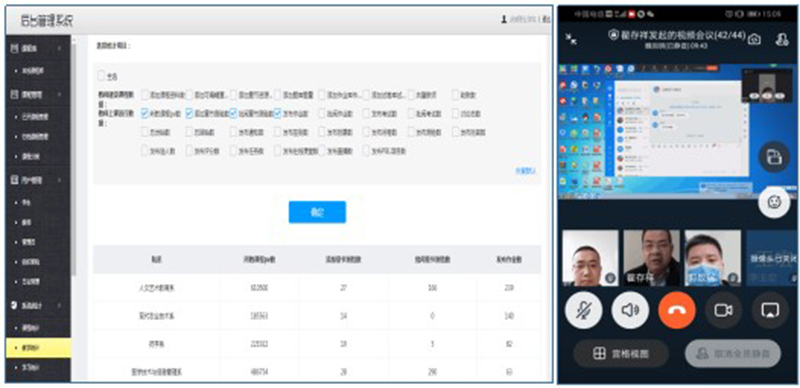This screenshot has height=388, width=800.
Task: Open the 霍存祥 participant video thumbnail
Action: click(652, 258)
